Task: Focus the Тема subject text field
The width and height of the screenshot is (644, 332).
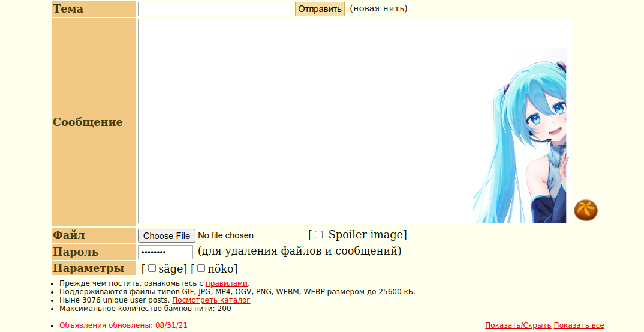Action: pyautogui.click(x=213, y=9)
